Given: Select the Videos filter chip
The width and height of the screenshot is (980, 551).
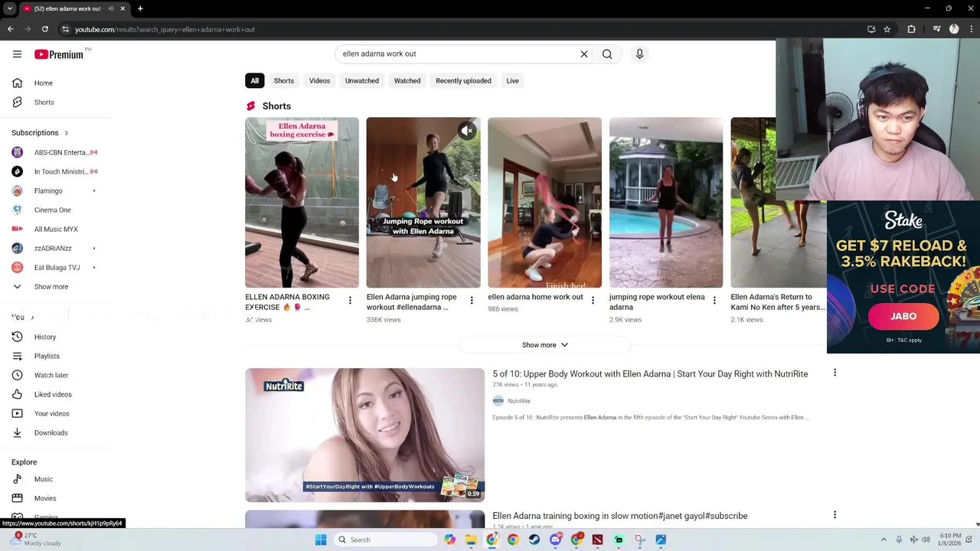Looking at the screenshot, I should click(319, 80).
